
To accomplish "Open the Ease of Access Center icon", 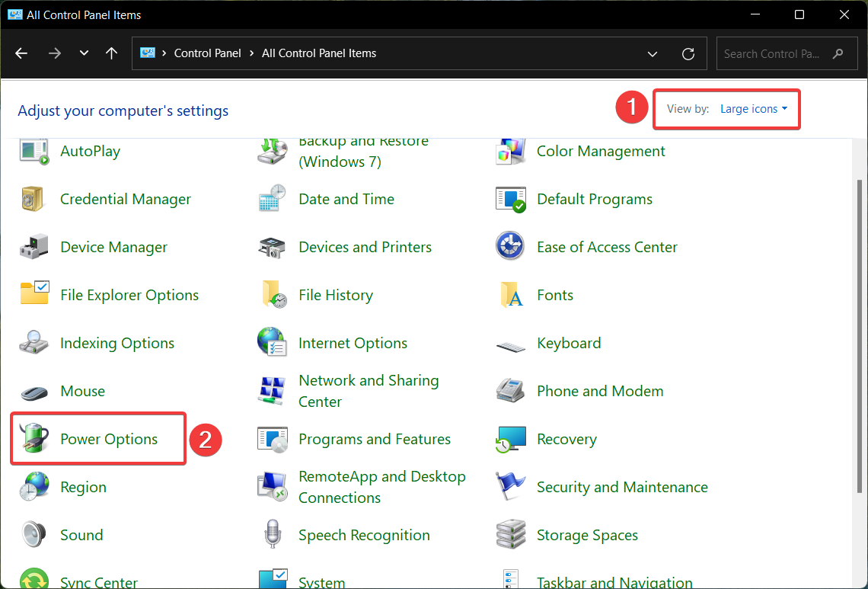I will pos(510,248).
